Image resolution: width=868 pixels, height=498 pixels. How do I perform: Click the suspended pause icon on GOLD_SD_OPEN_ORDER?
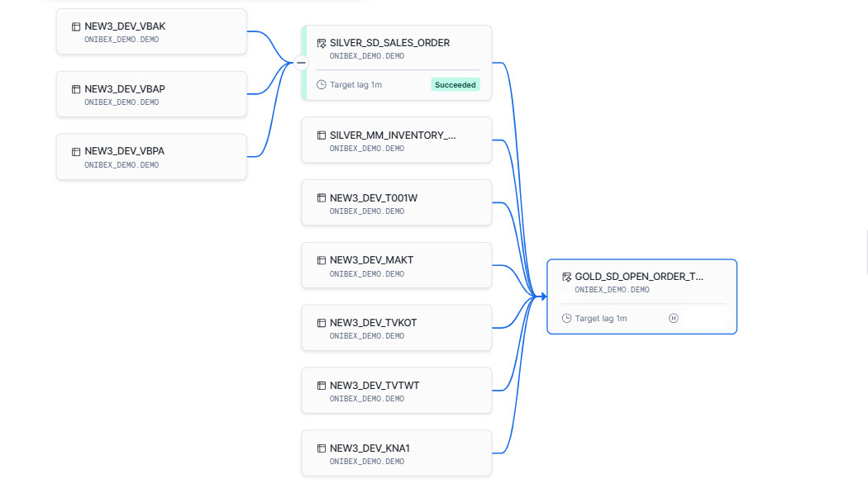coord(674,318)
